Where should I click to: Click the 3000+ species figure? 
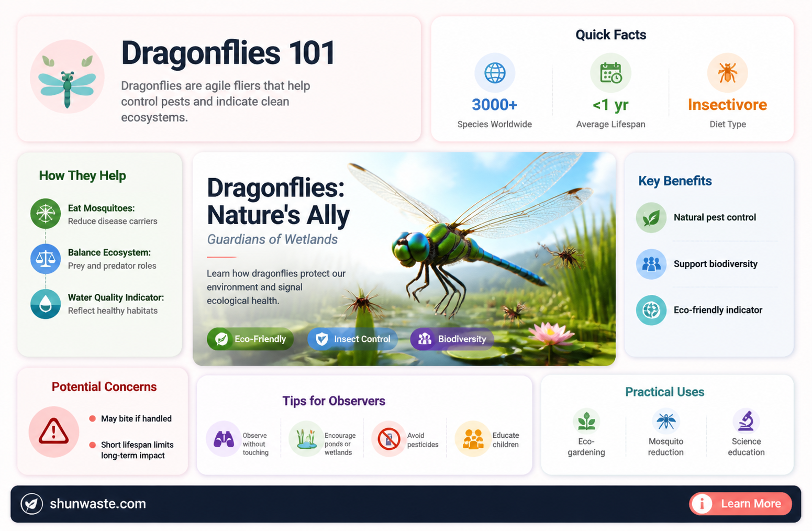point(495,105)
